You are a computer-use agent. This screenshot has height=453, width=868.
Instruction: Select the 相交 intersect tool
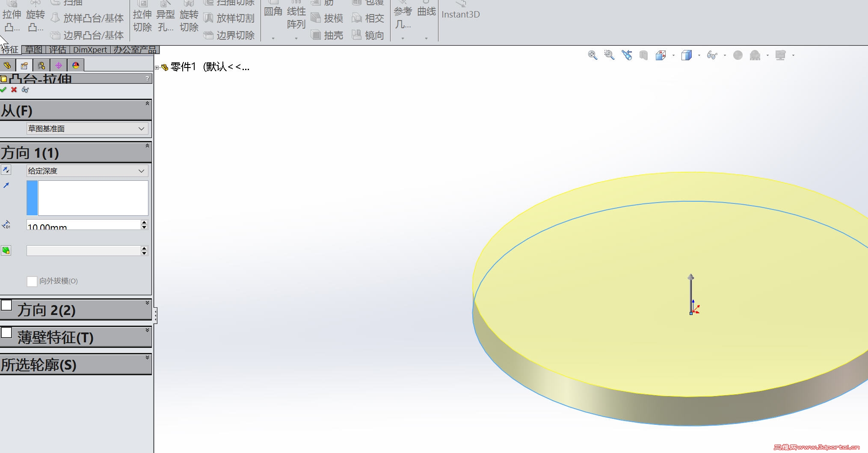point(368,18)
